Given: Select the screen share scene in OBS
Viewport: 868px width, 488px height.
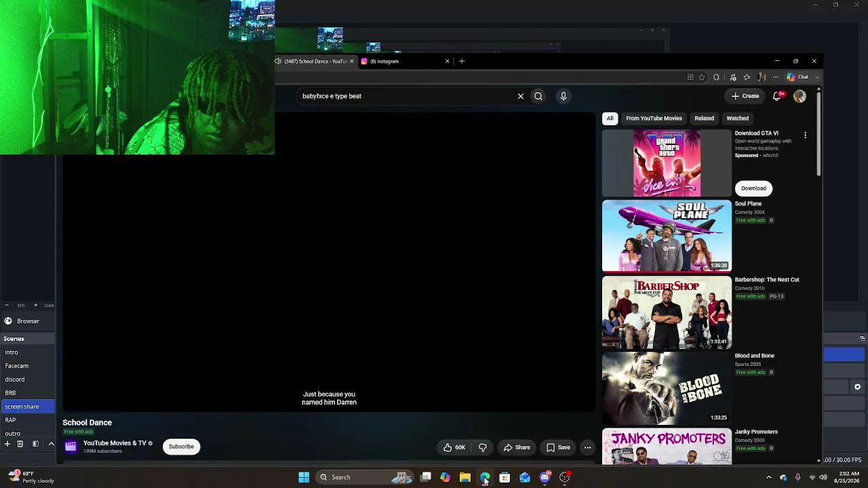Looking at the screenshot, I should 27,407.
